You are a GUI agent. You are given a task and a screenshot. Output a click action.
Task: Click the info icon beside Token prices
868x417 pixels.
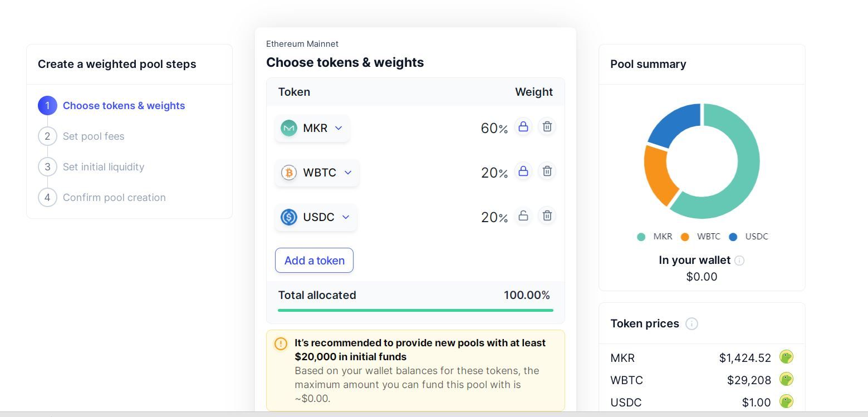(x=692, y=324)
